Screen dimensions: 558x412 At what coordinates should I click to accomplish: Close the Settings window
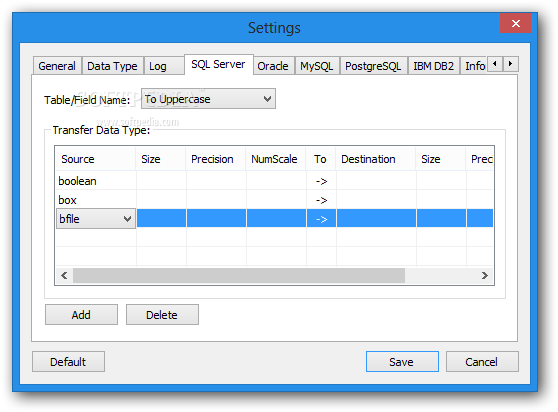tap(515, 23)
